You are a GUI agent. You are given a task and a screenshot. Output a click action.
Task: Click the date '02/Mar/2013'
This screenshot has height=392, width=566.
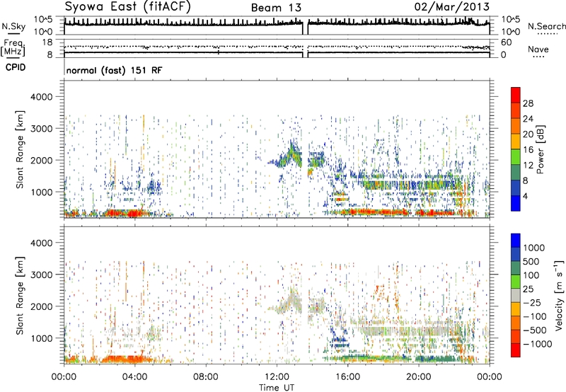click(452, 7)
